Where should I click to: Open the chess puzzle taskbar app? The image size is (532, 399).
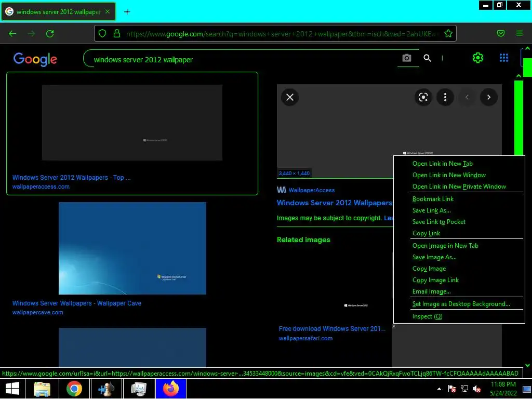tap(106, 389)
